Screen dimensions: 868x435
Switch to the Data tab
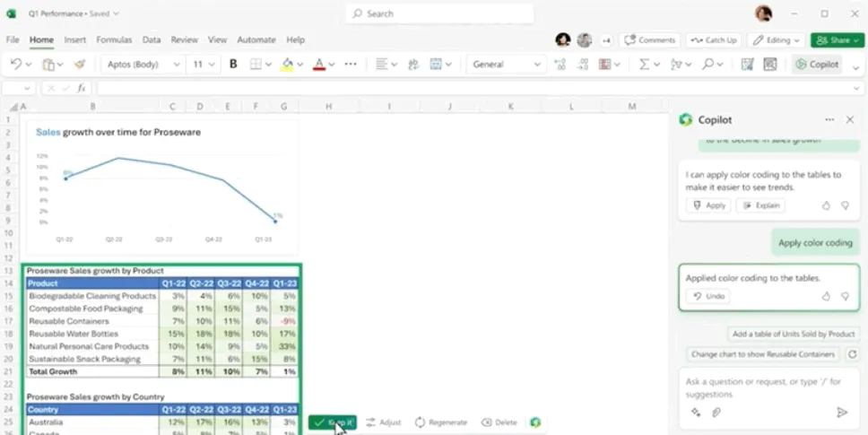pos(152,39)
